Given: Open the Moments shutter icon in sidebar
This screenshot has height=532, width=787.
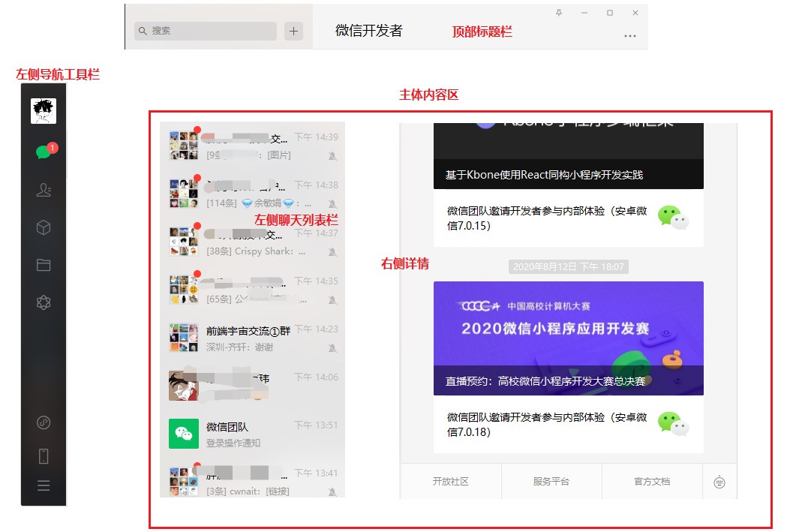Looking at the screenshot, I should point(44,302).
